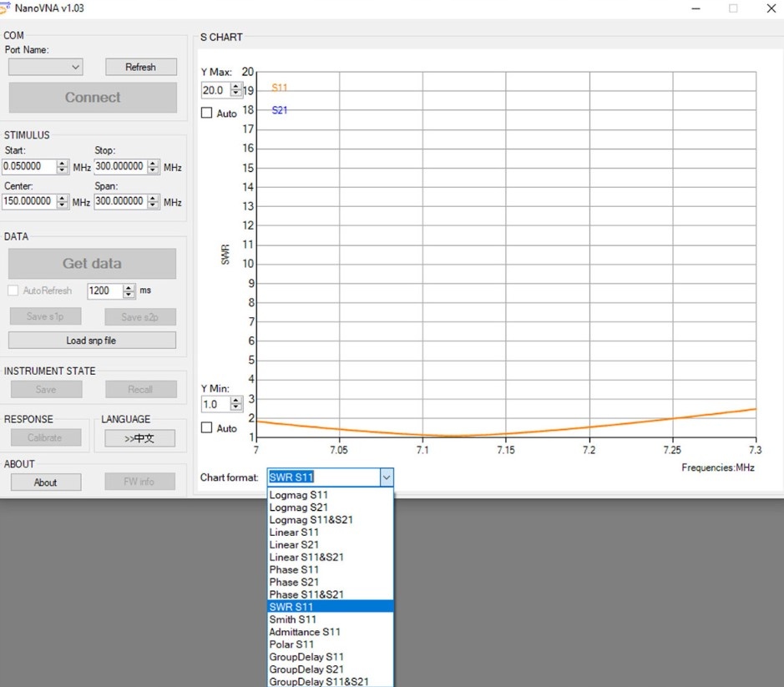Screen dimensions: 784x687
Task: Choose Logmag S11 in the dropdown list
Action: pyautogui.click(x=299, y=495)
